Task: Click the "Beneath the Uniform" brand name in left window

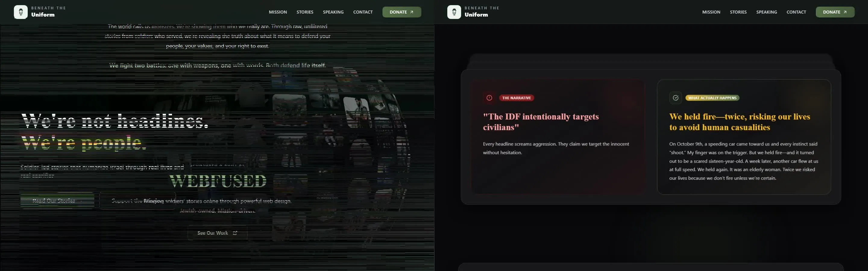Action: pos(48,12)
